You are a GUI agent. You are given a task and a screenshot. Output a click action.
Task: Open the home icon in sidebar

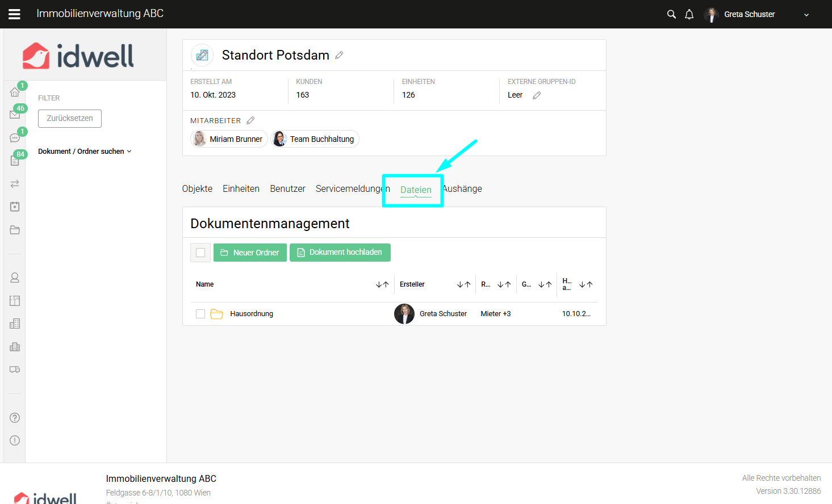pos(15,92)
